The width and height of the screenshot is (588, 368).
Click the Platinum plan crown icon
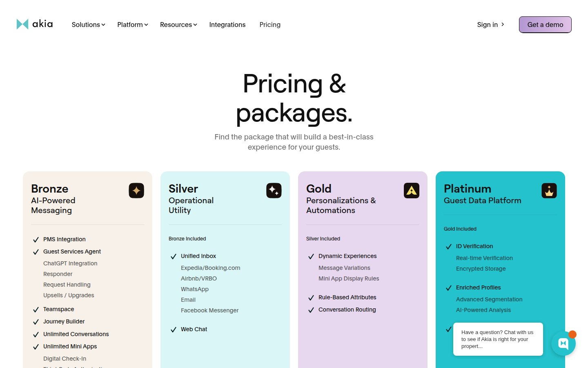click(549, 191)
